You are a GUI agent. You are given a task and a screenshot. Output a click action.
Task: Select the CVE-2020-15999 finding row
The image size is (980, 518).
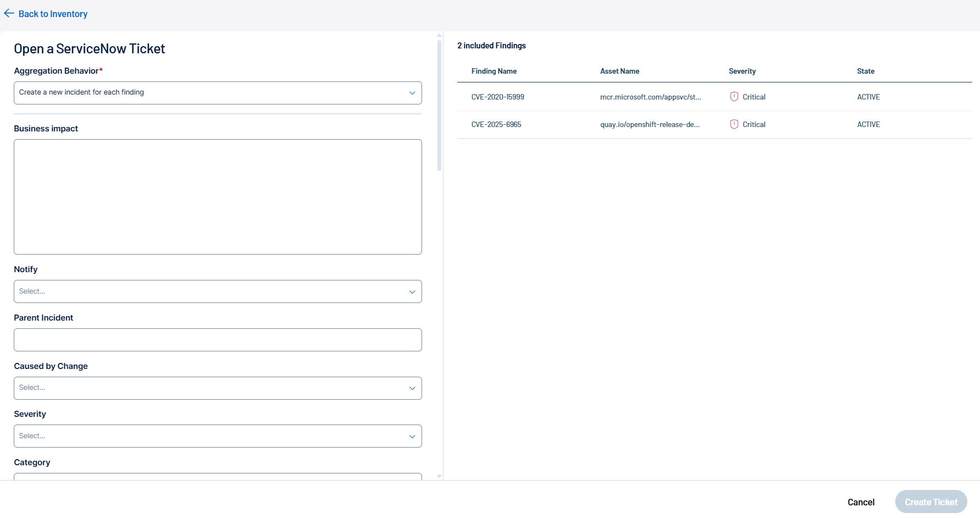(x=497, y=97)
